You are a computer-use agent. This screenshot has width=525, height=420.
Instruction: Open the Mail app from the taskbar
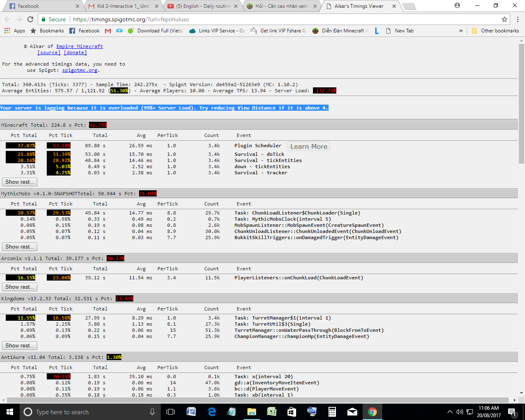coord(352,412)
